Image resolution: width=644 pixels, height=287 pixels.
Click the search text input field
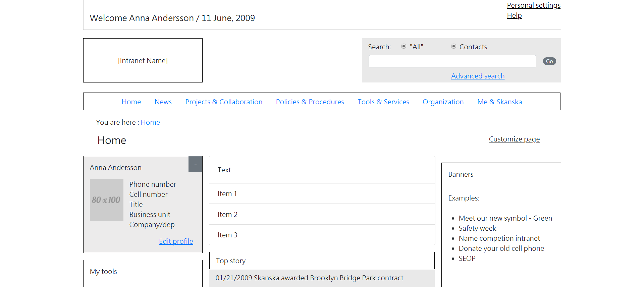click(452, 61)
